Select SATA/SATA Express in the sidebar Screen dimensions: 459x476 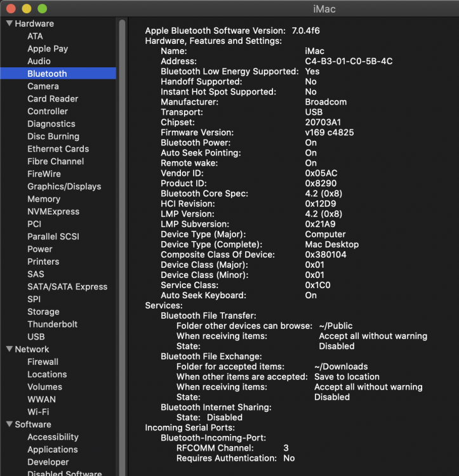point(67,287)
